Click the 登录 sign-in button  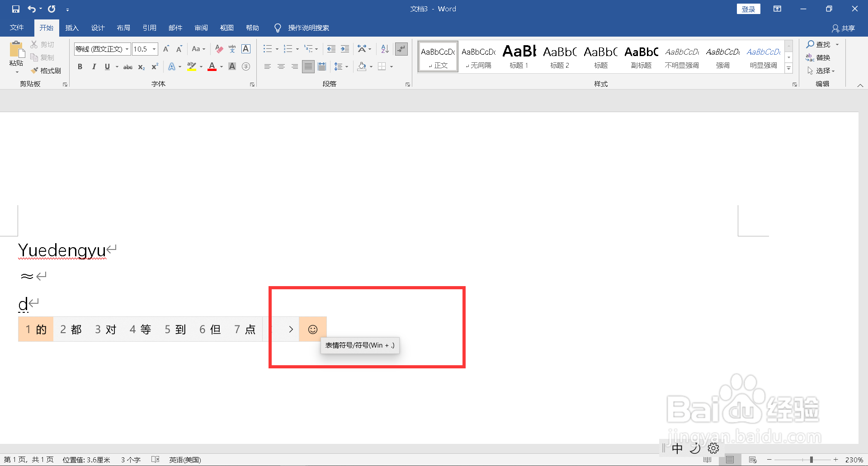(749, 9)
